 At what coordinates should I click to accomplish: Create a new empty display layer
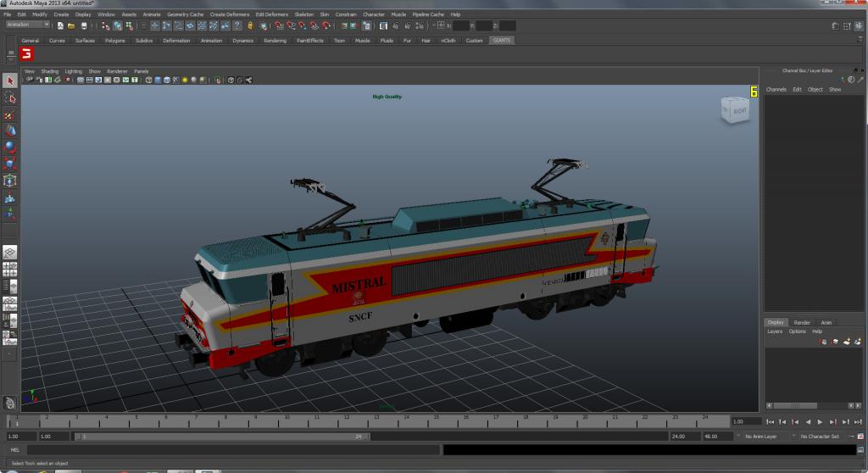tap(847, 342)
